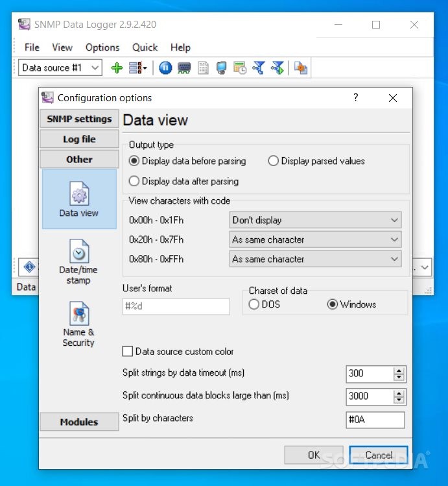Close the Configuration options dialog
The width and height of the screenshot is (448, 486).
tap(393, 98)
